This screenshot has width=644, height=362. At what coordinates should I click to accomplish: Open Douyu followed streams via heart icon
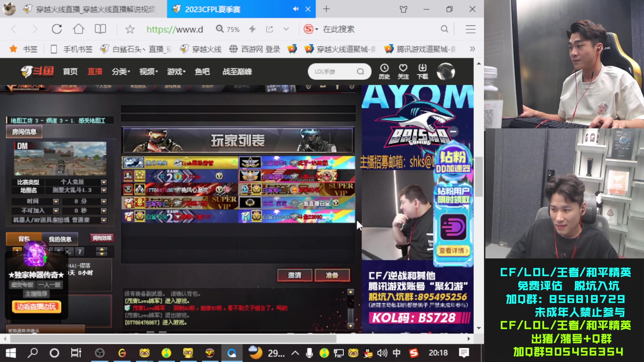[403, 71]
